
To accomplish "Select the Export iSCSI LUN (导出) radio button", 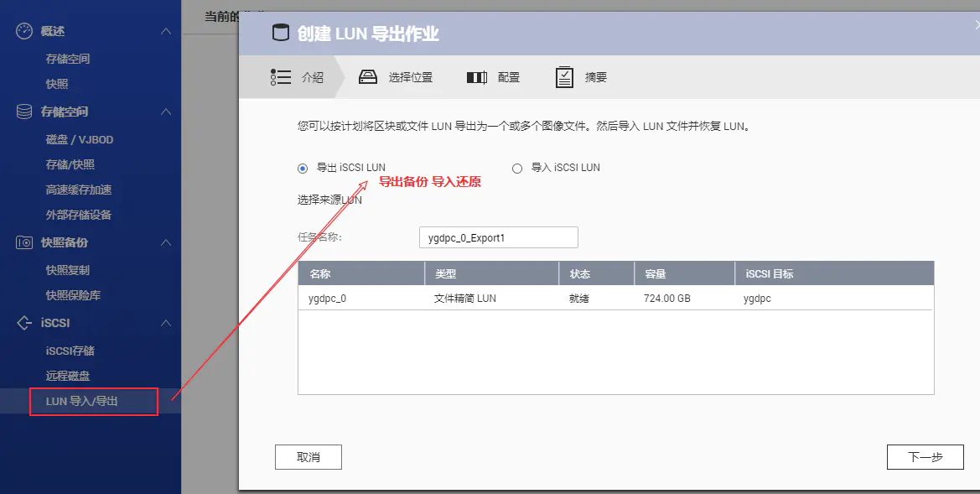I will (303, 168).
